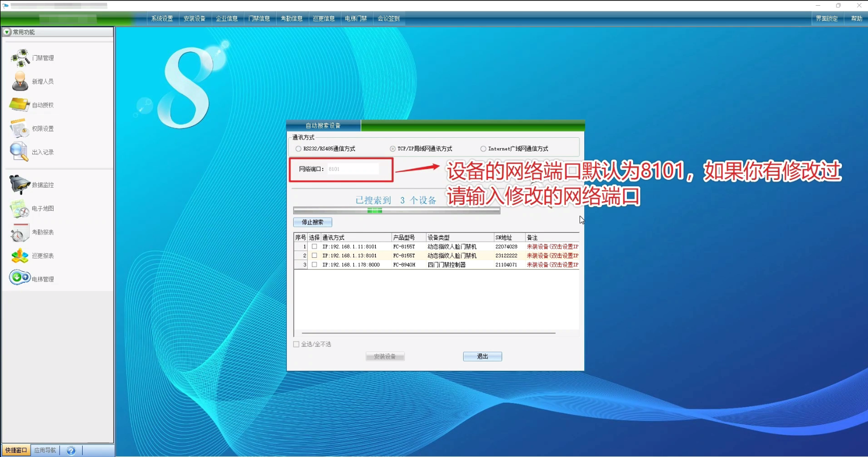Open the 考勤信息 menu
Image resolution: width=868 pixels, height=457 pixels.
click(292, 19)
